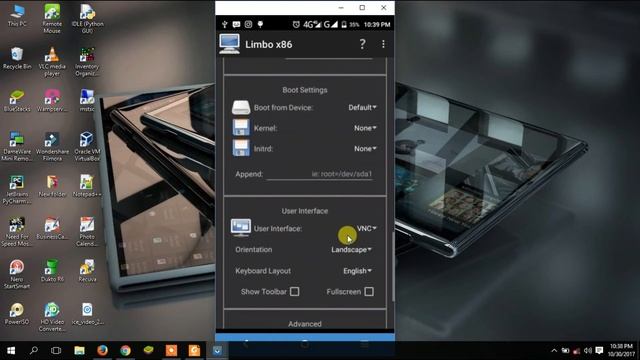Viewport: 640px width, 360px height.
Task: Open Need For Speed desktop icon
Action: pos(17,231)
